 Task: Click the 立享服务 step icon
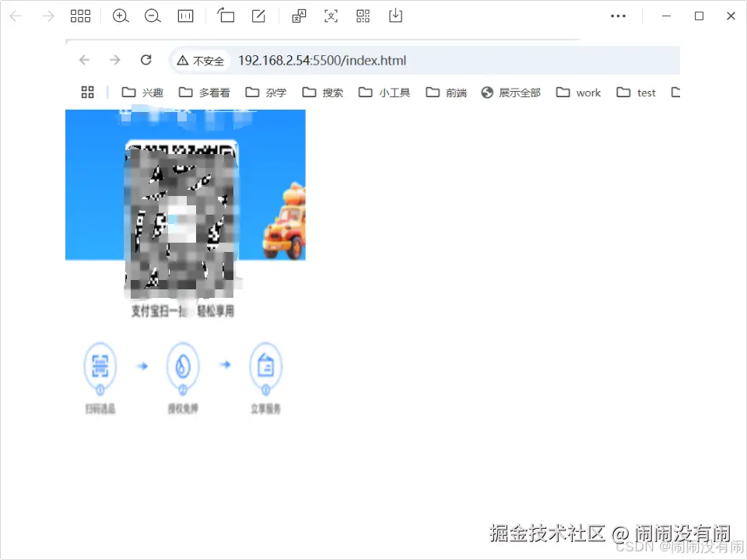(265, 366)
